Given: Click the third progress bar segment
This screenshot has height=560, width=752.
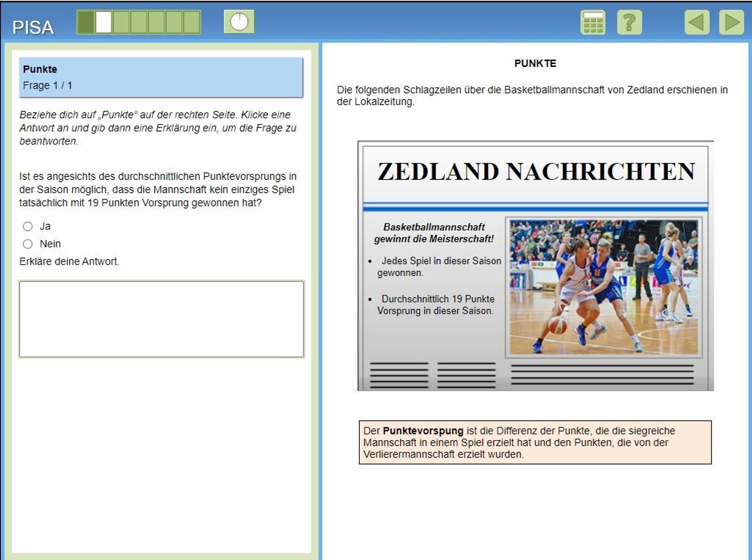Looking at the screenshot, I should 121,22.
